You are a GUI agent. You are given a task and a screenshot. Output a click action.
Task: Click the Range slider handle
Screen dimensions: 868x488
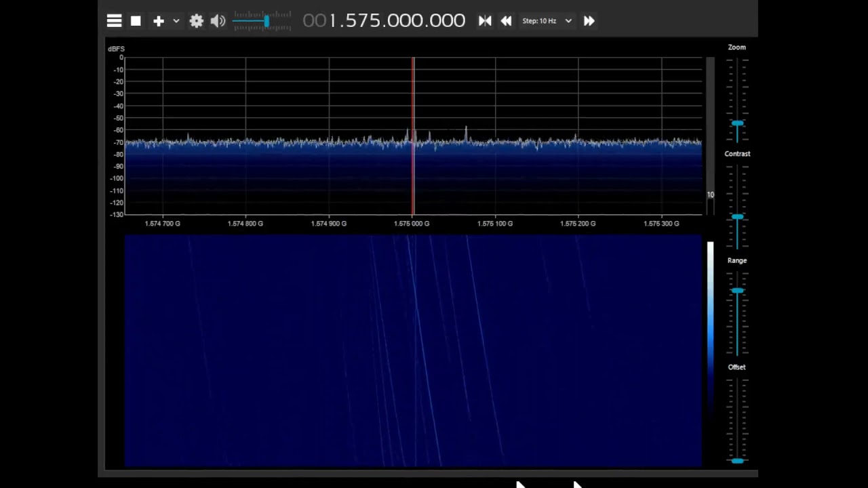tap(737, 291)
